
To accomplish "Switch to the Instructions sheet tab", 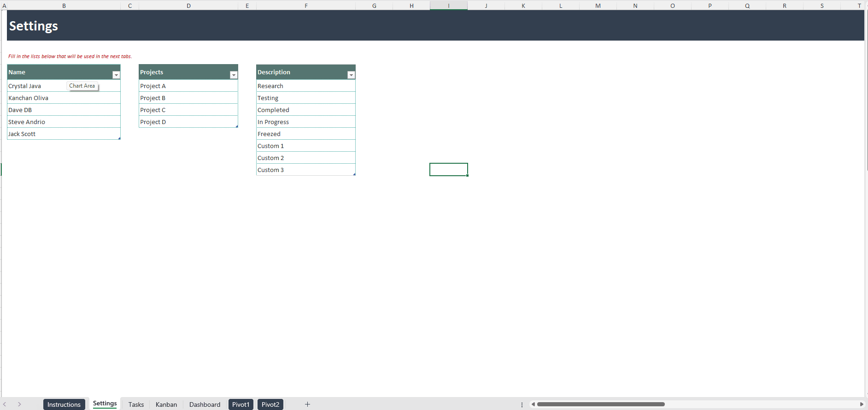I will pos(64,404).
